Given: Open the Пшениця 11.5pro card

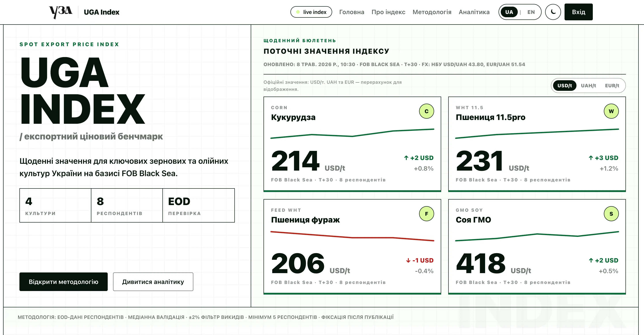Looking at the screenshot, I should (x=537, y=144).
